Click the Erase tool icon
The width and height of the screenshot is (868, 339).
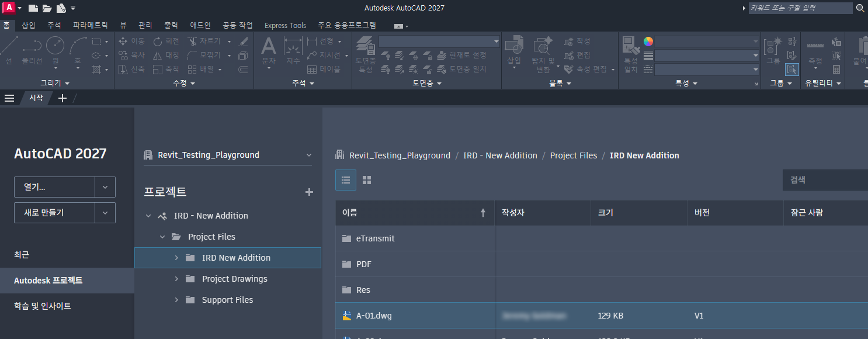244,41
